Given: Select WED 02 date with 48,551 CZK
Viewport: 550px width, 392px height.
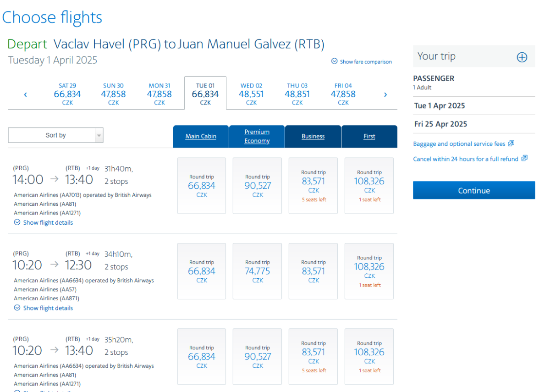Looking at the screenshot, I should 251,94.
